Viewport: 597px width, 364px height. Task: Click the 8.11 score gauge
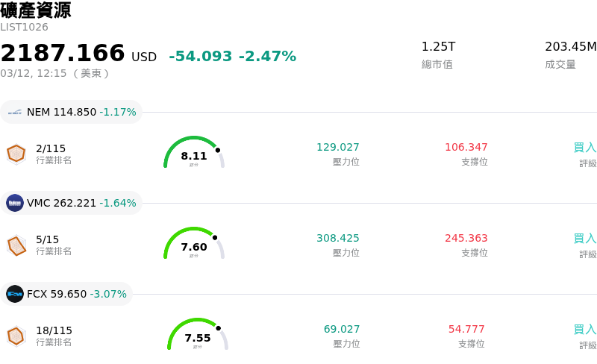194,153
